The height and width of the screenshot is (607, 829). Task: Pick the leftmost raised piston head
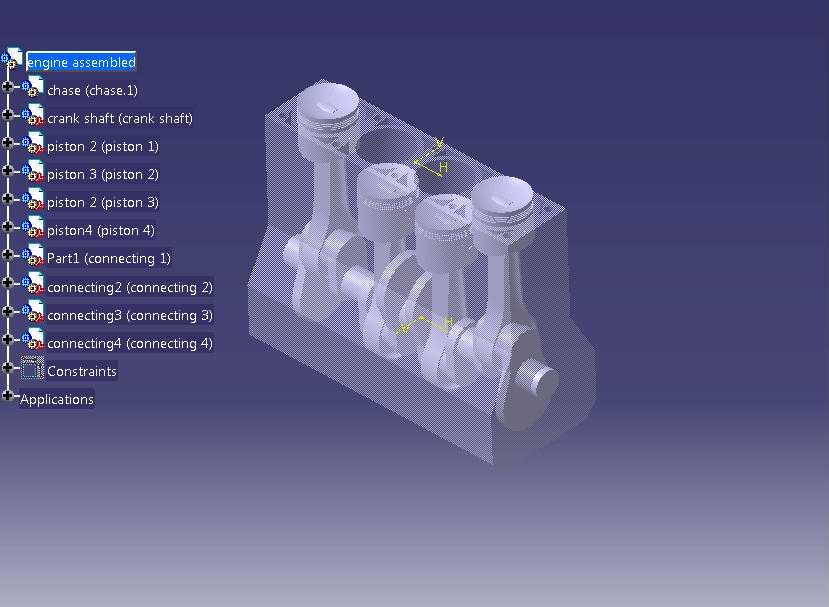pyautogui.click(x=328, y=106)
